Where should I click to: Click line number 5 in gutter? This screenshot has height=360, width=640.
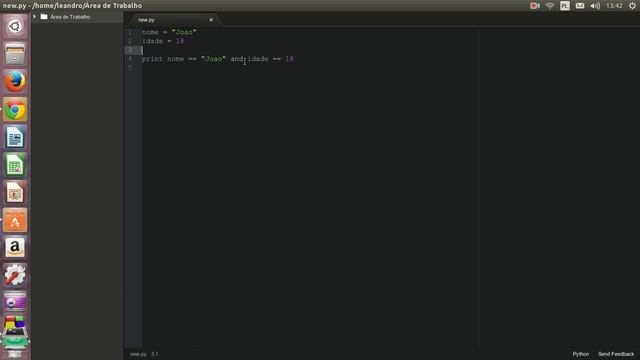point(130,68)
